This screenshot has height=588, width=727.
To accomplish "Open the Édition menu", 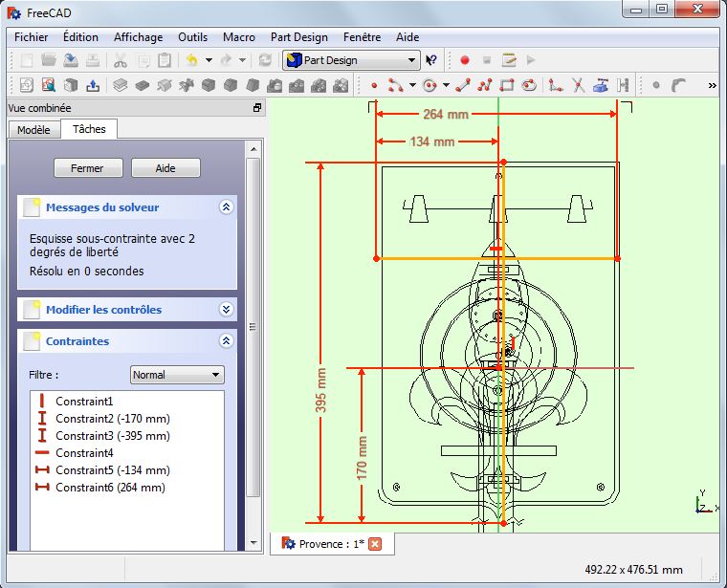I will pos(80,37).
